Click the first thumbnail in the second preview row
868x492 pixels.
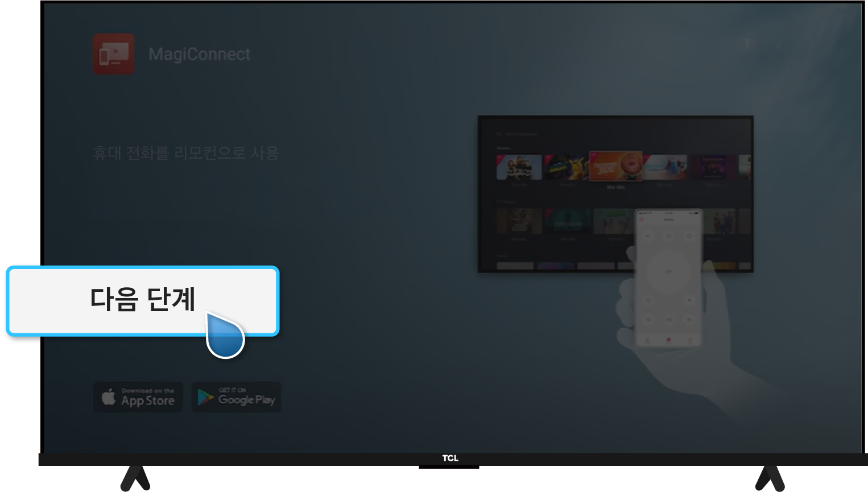[x=519, y=221]
